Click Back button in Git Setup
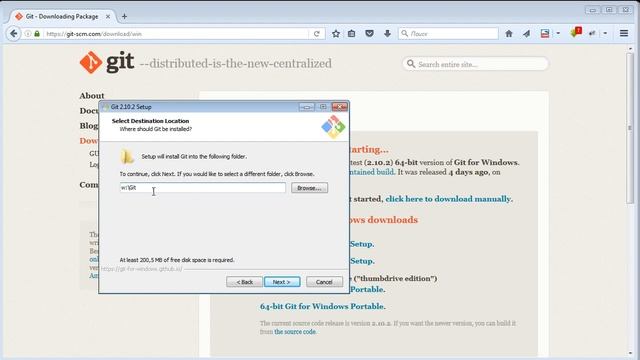The height and width of the screenshot is (360, 640). click(x=244, y=282)
